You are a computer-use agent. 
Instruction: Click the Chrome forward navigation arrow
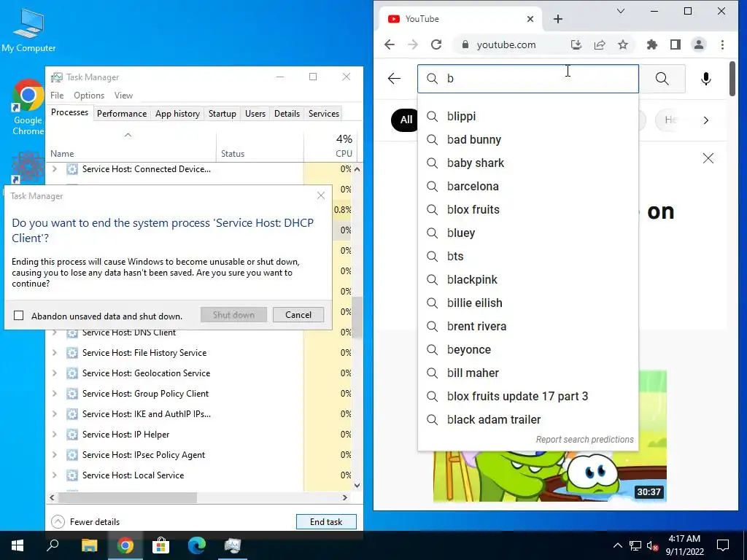[x=413, y=44]
